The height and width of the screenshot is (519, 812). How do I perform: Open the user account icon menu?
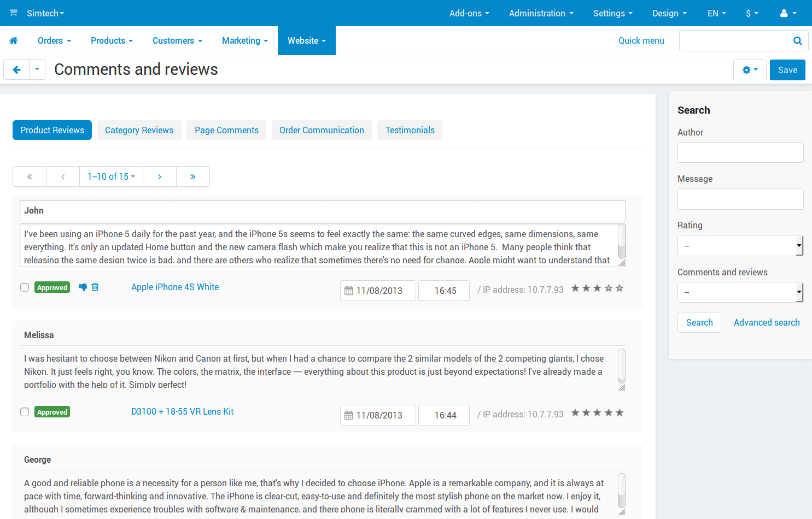(x=788, y=13)
